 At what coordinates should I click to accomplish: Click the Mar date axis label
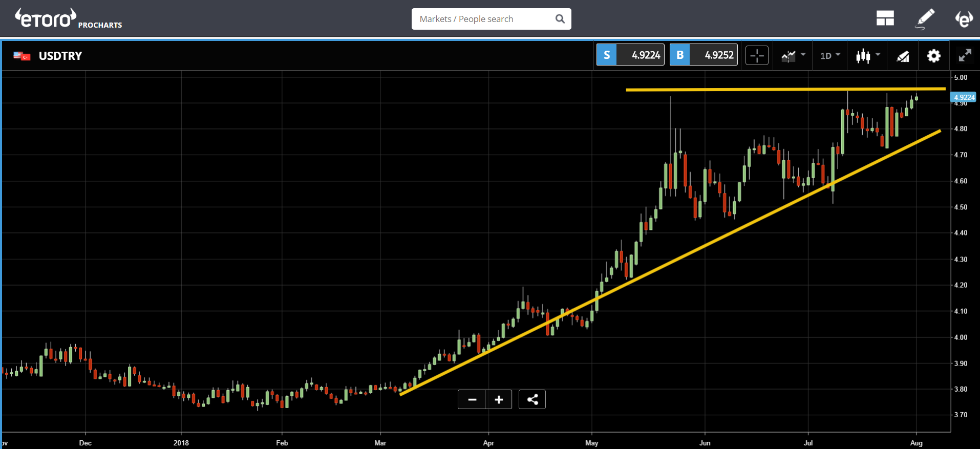[380, 443]
